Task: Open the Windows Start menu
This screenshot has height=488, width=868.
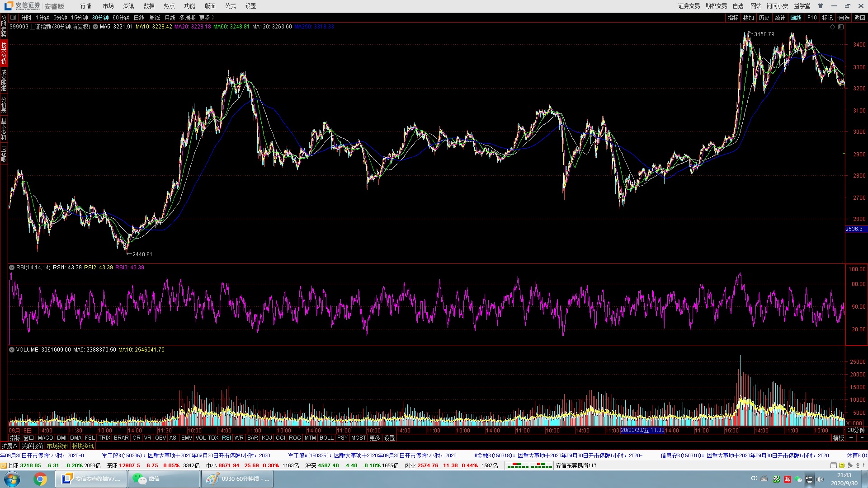Action: (x=12, y=479)
